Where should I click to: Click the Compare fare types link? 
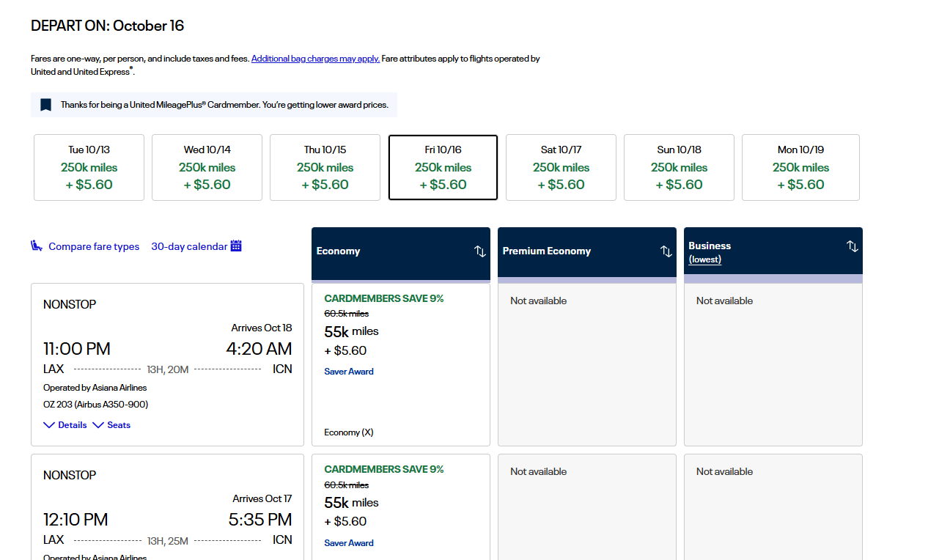[94, 246]
